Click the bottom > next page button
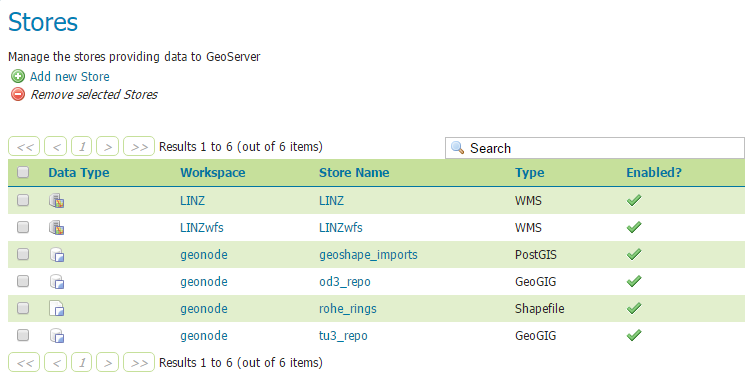 107,362
